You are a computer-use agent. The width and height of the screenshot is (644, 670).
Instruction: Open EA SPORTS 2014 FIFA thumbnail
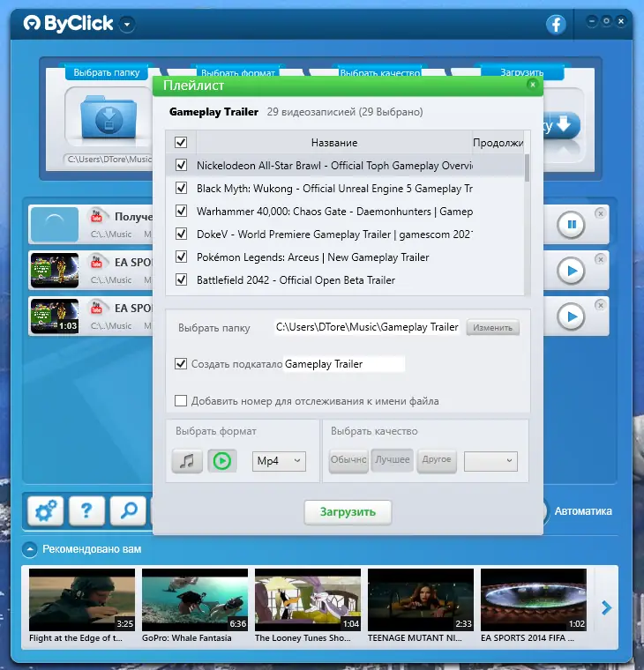coord(533,599)
